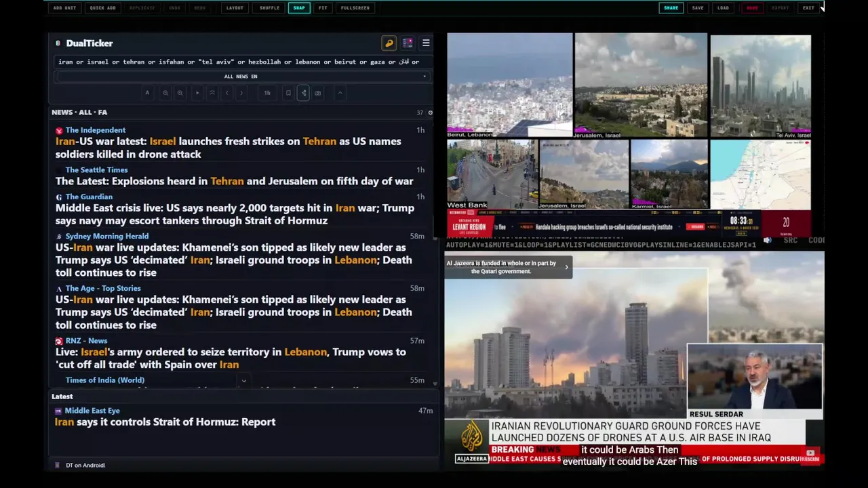Expand the news list chevron near Times of India
Viewport: 868px width, 488px height.
click(244, 381)
